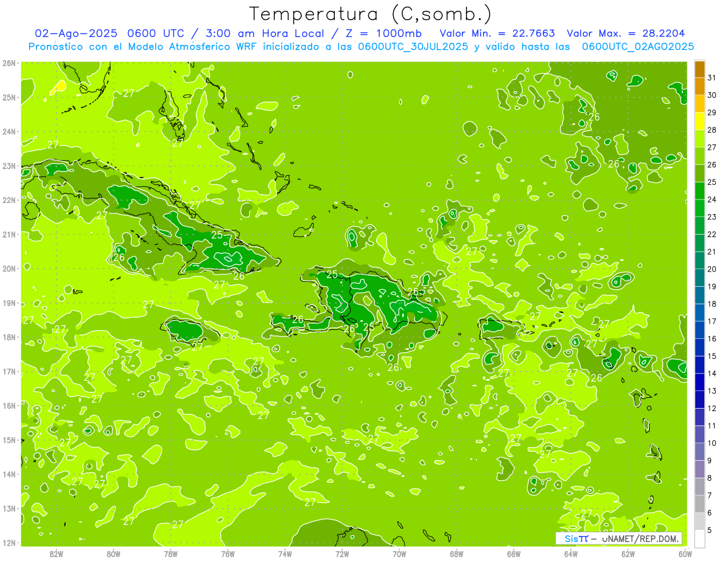728x562 pixels.
Task: Click the initialization time "0600UTC_30JUL2025"
Action: point(413,47)
